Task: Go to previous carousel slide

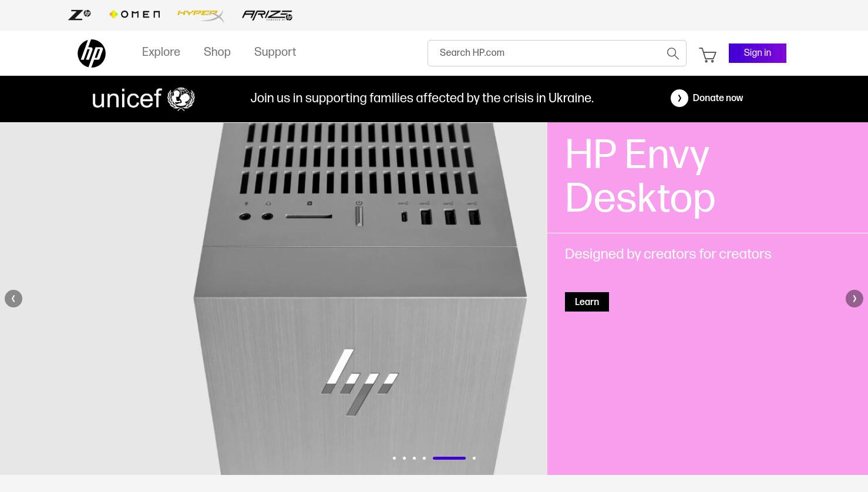Action: click(14, 299)
